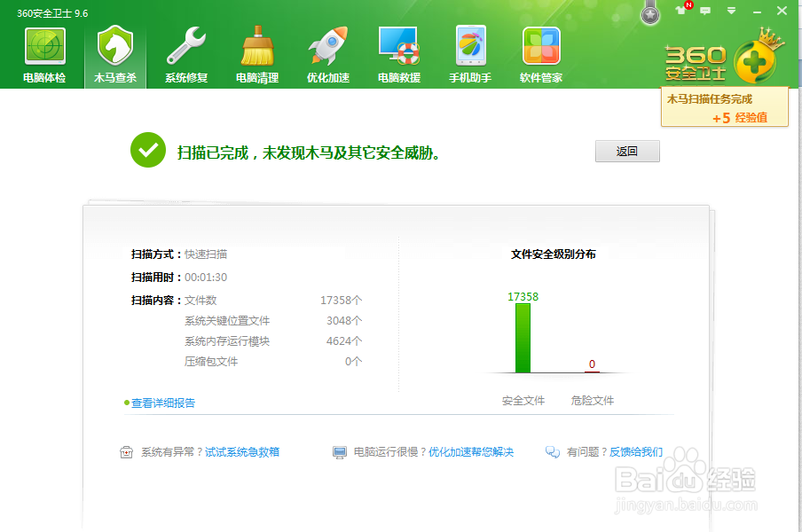Open the main menu via the triangle arrow
Screen dimensions: 802x532
[x=731, y=11]
